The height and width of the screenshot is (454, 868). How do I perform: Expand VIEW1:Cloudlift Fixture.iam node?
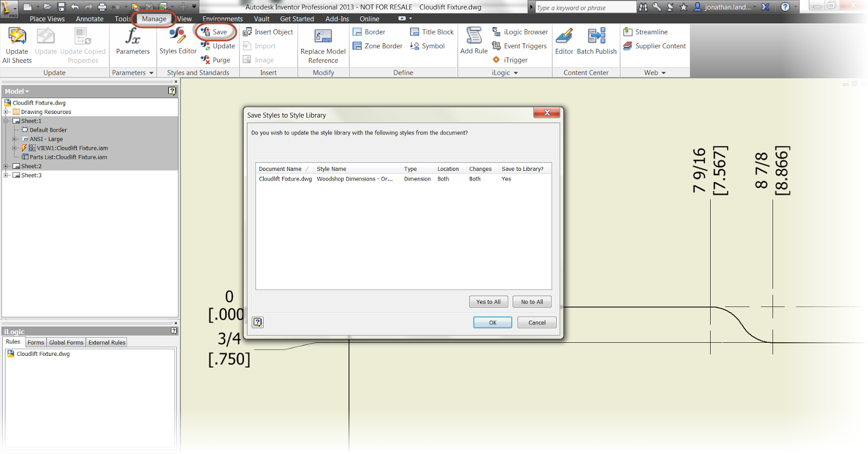point(15,148)
